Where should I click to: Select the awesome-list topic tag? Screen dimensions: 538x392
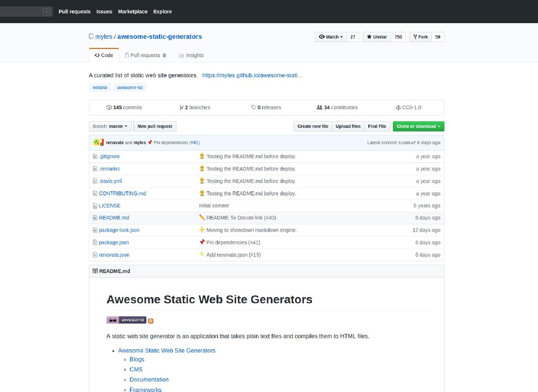[x=130, y=88]
